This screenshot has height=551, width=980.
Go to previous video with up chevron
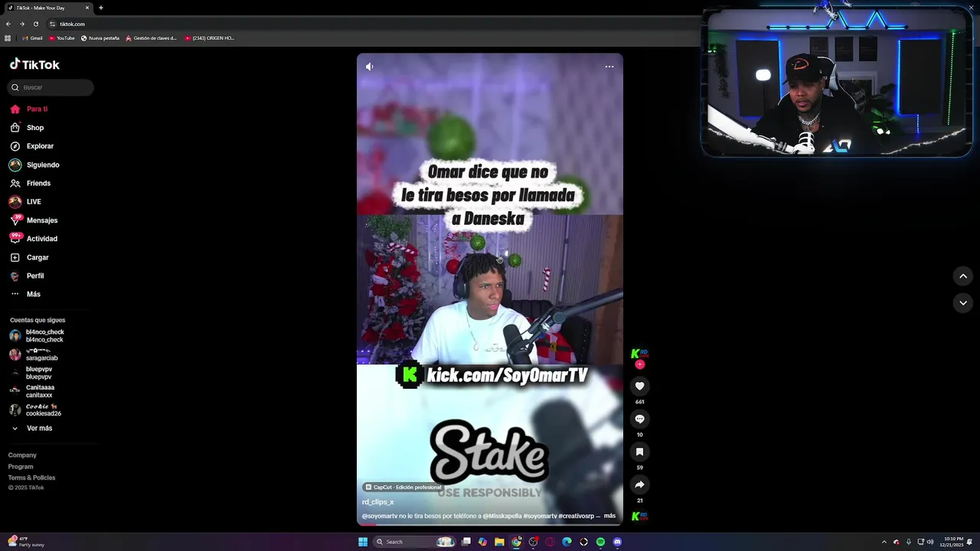[963, 276]
